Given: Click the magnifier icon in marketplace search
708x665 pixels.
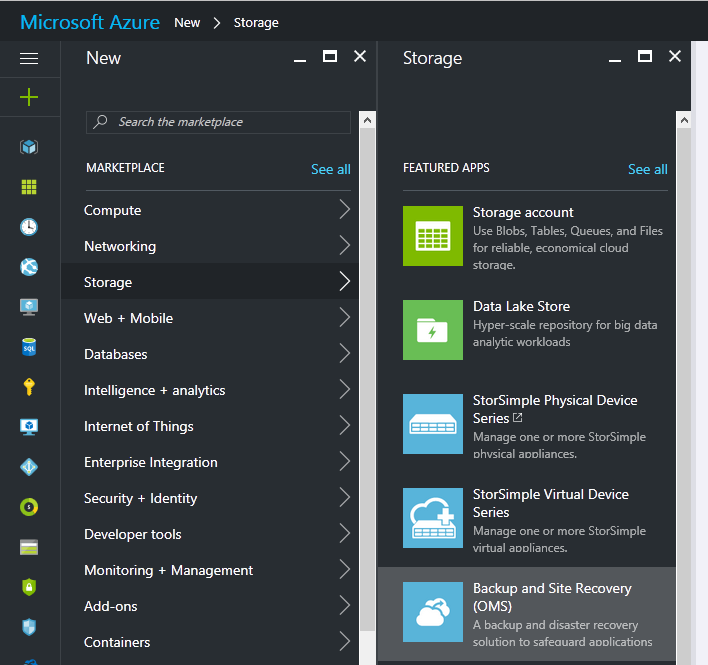Looking at the screenshot, I should (x=100, y=121).
